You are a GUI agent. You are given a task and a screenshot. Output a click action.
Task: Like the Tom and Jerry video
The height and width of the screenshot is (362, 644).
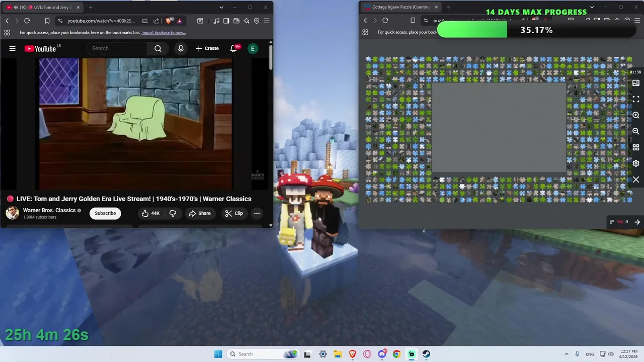[x=150, y=213]
